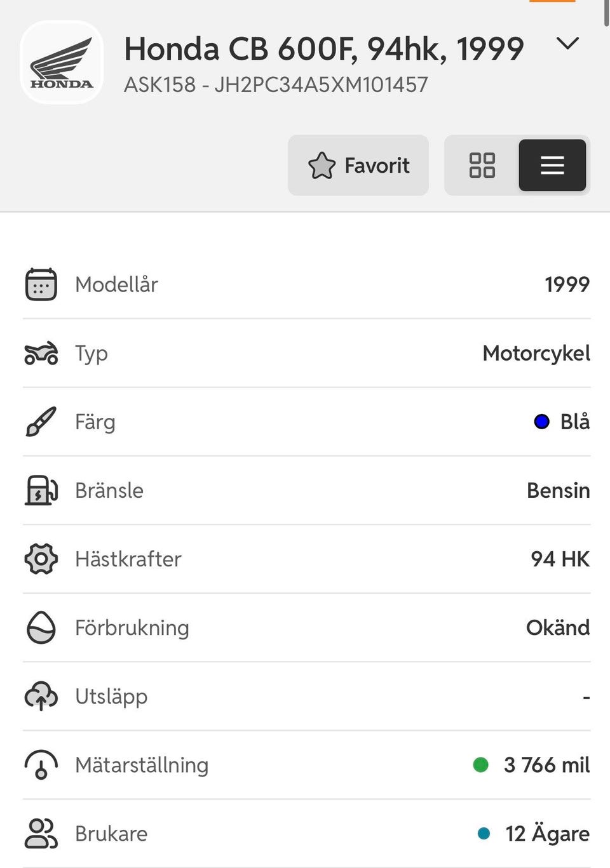Screen dimensions: 610x868
Task: Click the gauge icon beside Mätarställning
Action: click(x=41, y=765)
